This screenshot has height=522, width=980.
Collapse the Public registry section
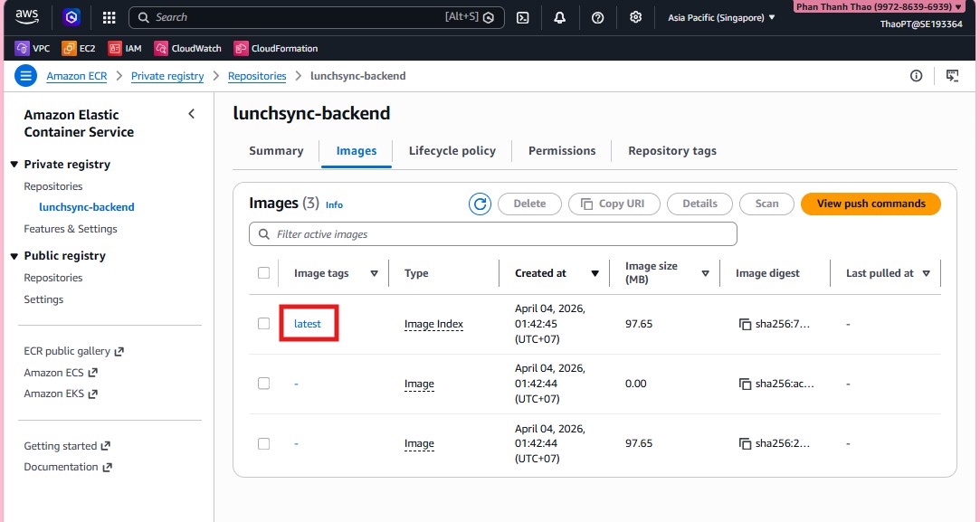[x=14, y=256]
